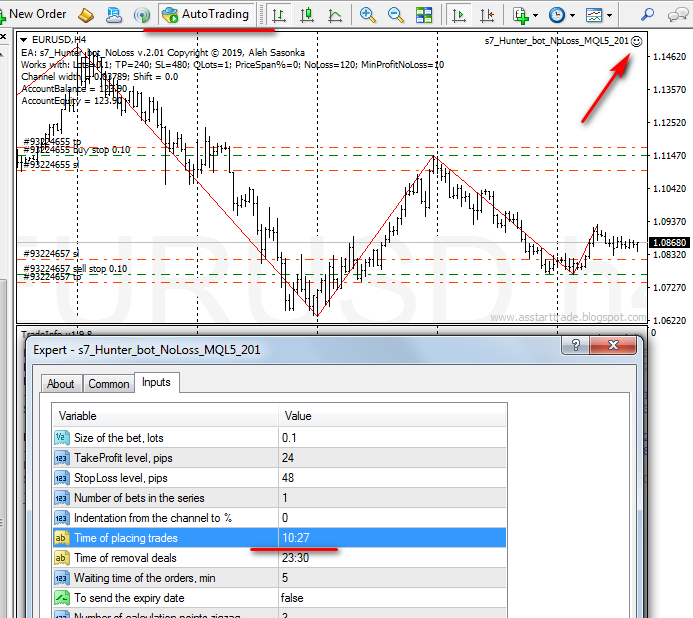Open the About tab
The height and width of the screenshot is (618, 693).
click(x=61, y=384)
